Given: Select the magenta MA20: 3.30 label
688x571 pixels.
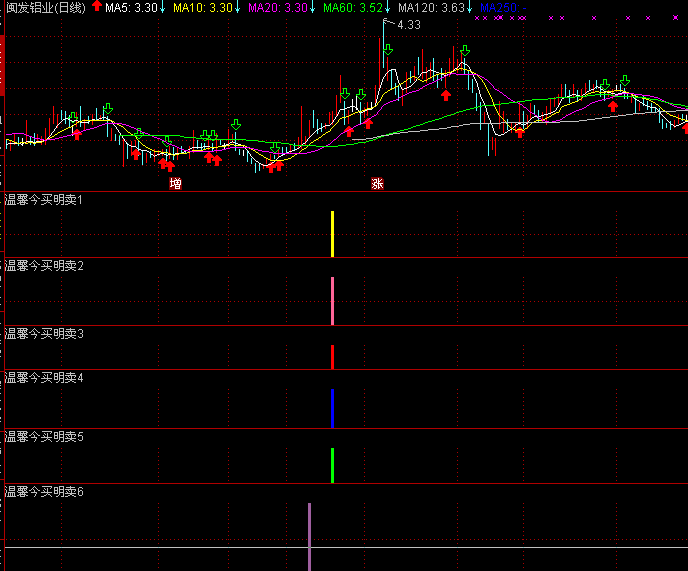Looking at the screenshot, I should pyautogui.click(x=278, y=8).
